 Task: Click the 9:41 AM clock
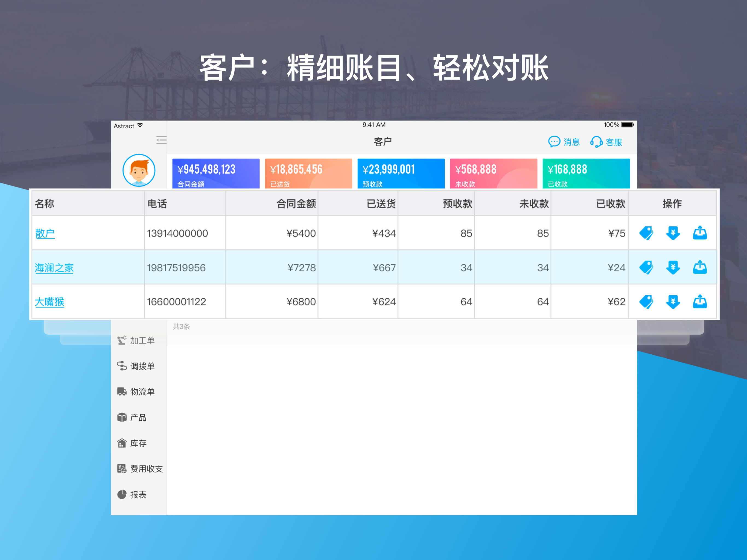(x=374, y=125)
